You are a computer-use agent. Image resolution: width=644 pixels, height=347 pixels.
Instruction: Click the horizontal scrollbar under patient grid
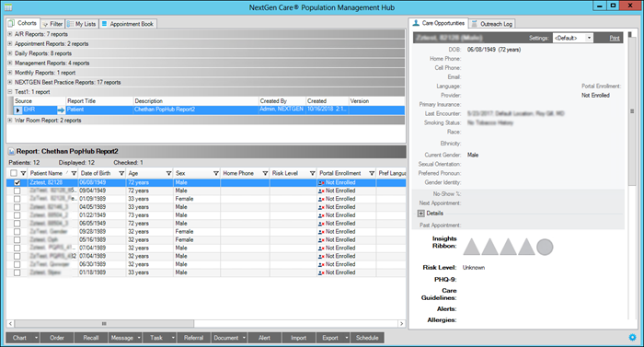pos(104,324)
